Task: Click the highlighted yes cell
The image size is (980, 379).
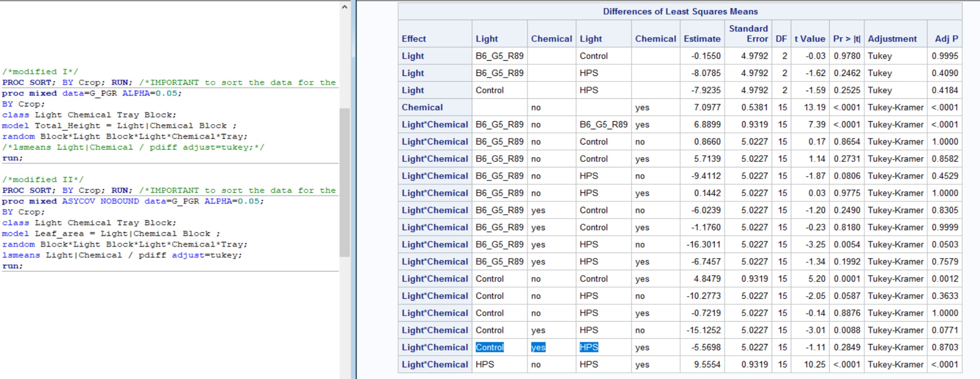Action: 538,347
